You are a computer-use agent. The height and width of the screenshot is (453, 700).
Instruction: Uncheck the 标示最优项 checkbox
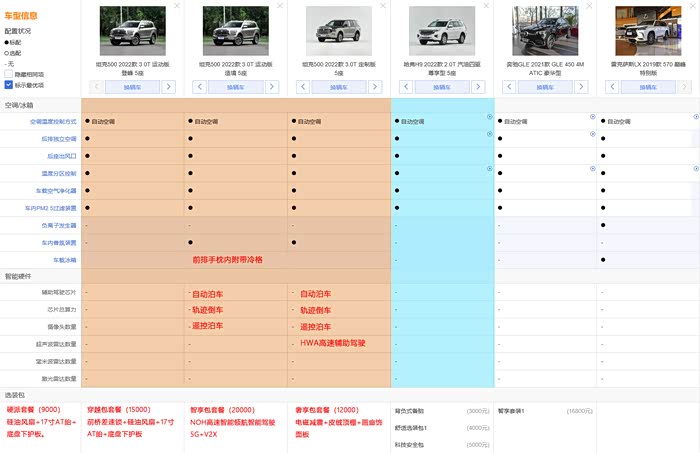pyautogui.click(x=8, y=84)
